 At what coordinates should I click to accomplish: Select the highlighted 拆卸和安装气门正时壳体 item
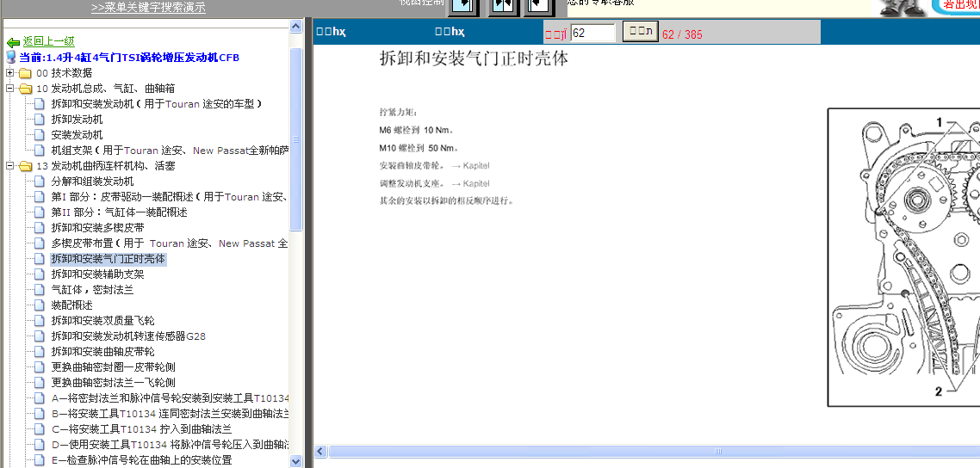point(109,259)
